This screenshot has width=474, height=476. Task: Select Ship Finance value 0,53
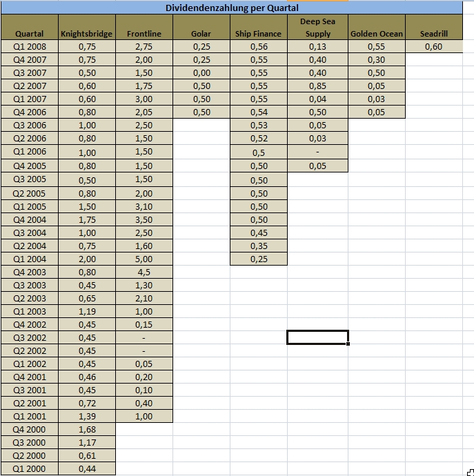(x=259, y=125)
